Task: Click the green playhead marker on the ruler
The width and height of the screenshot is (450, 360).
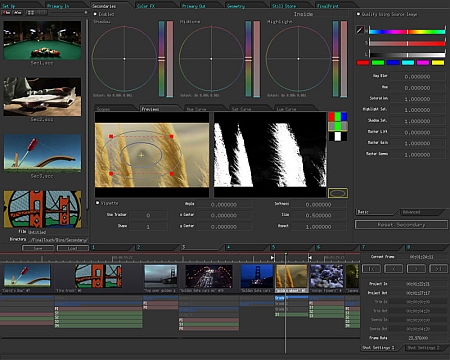Action: click(x=285, y=255)
